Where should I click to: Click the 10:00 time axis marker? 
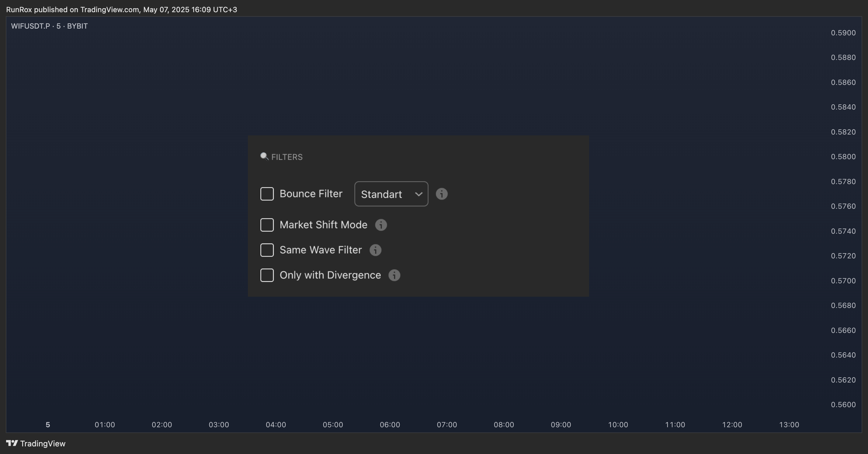click(618, 425)
